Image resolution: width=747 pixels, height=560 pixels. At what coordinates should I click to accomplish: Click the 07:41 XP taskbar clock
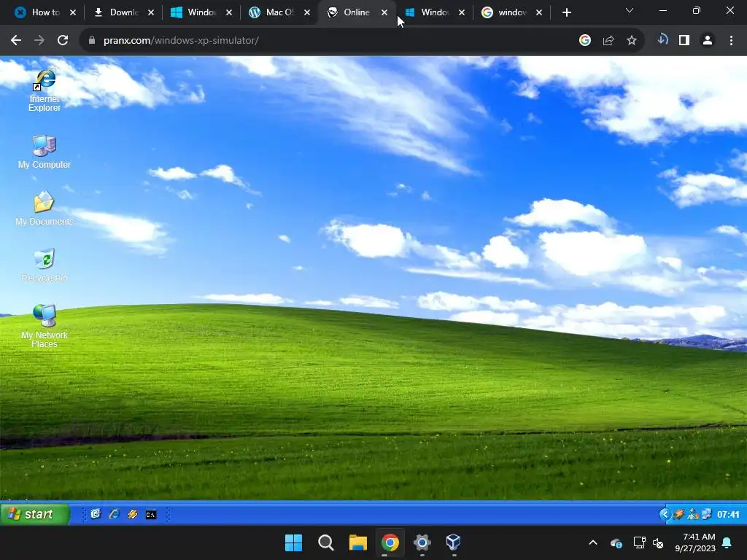pos(729,514)
